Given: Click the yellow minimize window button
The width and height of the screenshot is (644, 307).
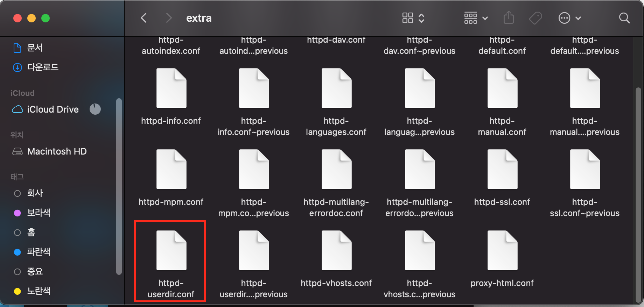Looking at the screenshot, I should 31,18.
